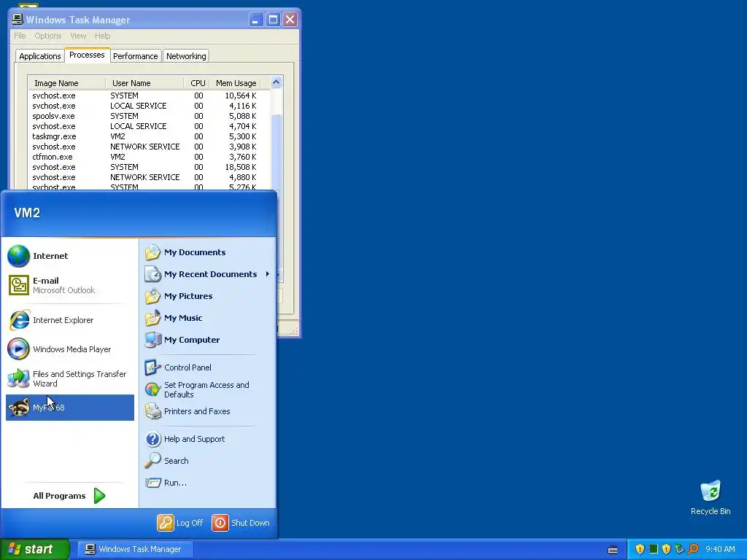Switch to the Networking tab

[x=186, y=56]
